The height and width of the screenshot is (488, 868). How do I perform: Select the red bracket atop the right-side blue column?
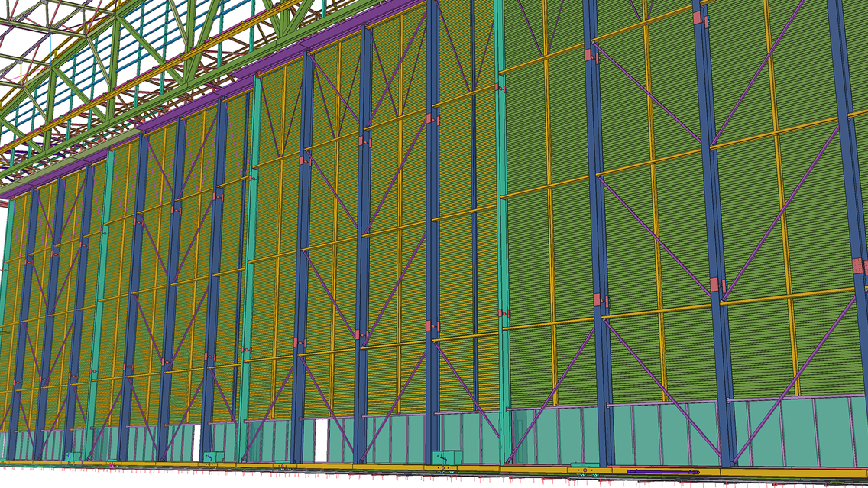point(702,20)
